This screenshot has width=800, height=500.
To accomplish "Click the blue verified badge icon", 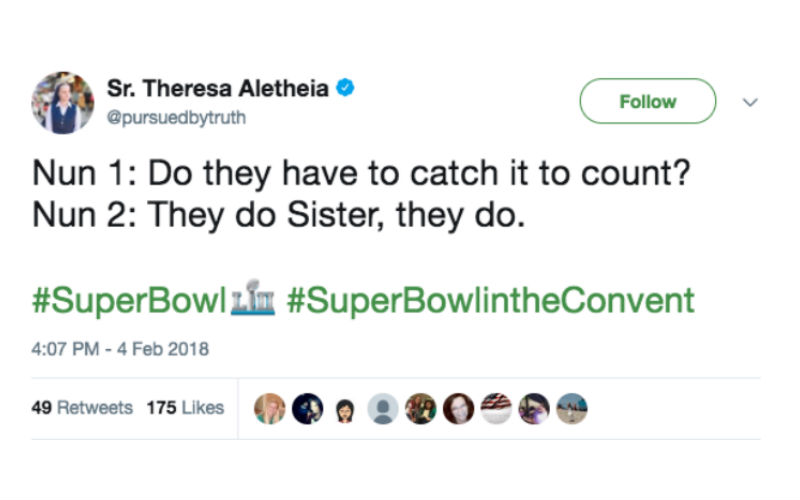I will tap(345, 89).
